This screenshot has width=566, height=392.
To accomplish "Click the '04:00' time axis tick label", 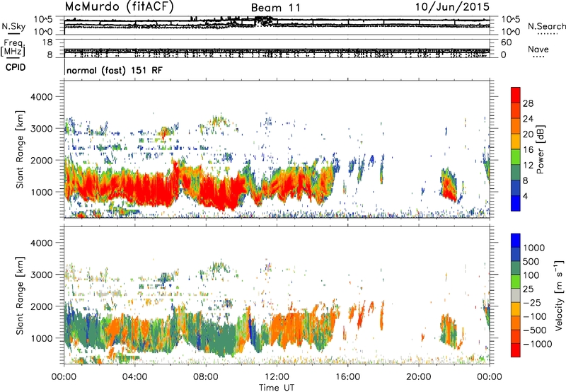I will tap(134, 377).
